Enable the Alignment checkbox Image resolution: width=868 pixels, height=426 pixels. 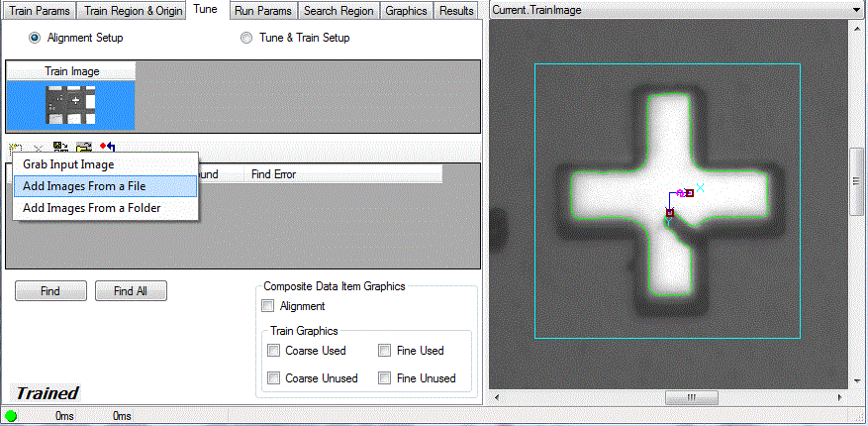click(267, 306)
